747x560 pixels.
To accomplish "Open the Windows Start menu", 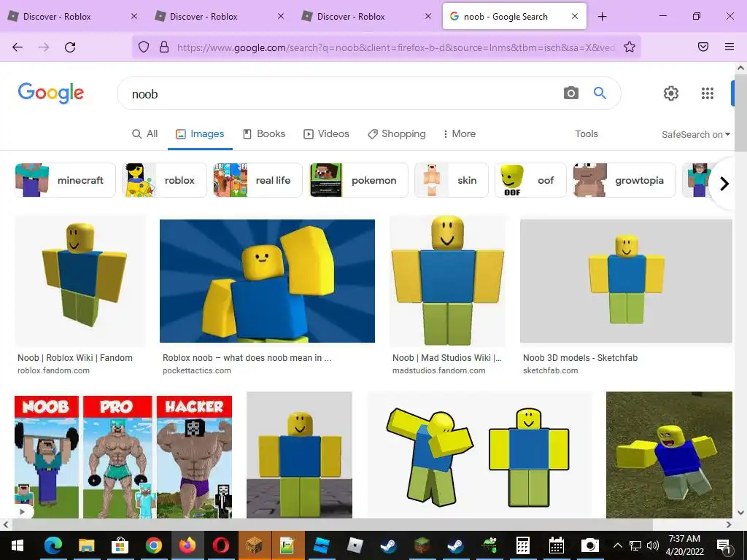I will [x=18, y=545].
